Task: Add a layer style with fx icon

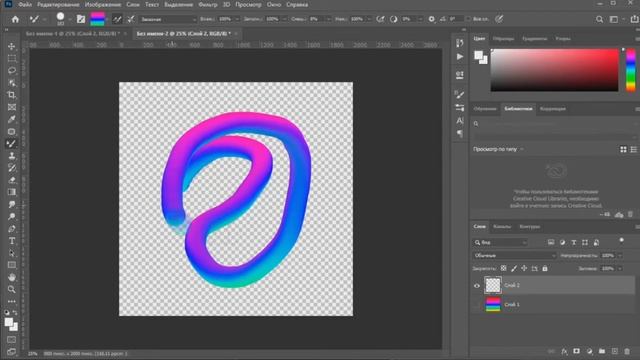Action: (x=564, y=351)
